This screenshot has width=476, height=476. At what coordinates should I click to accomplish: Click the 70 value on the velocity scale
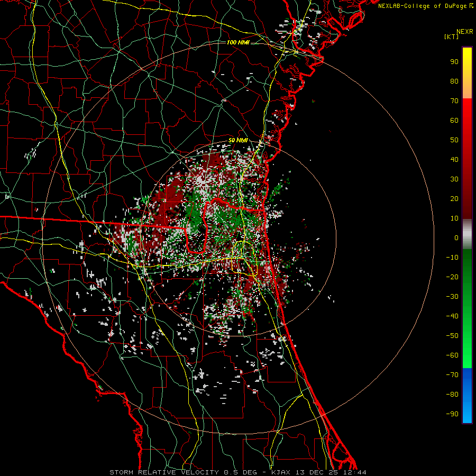click(454, 101)
